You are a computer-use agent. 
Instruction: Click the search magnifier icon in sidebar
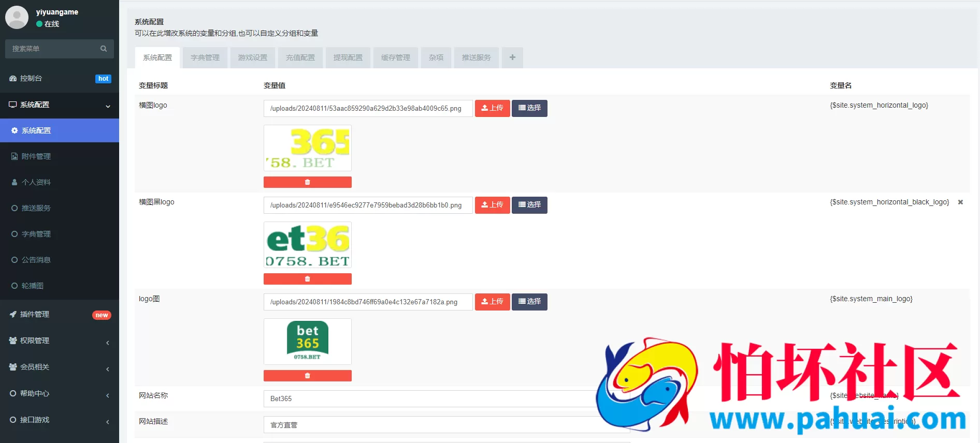[104, 49]
